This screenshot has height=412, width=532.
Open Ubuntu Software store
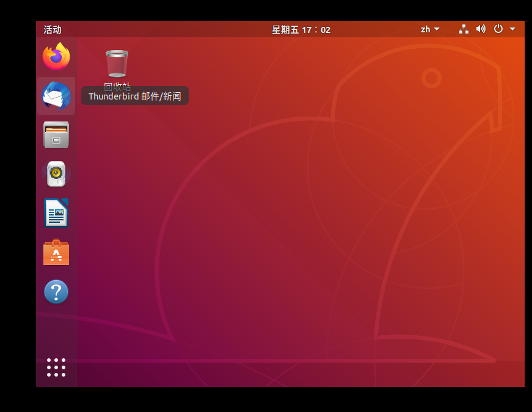click(56, 252)
